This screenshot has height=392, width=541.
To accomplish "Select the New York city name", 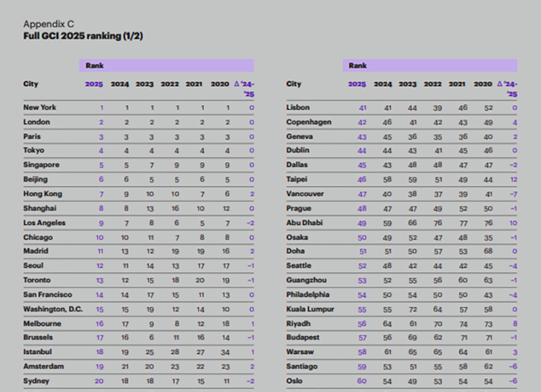I will click(x=40, y=107).
